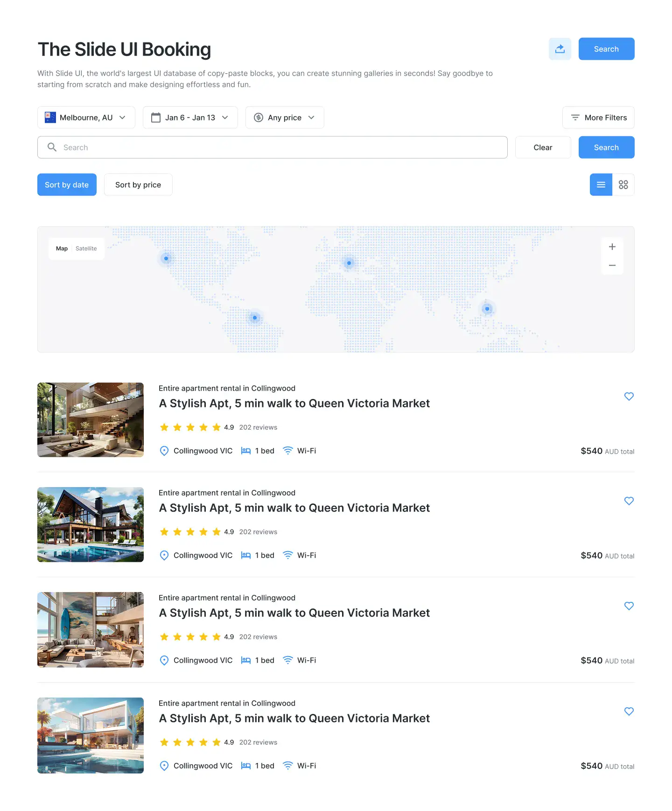The height and width of the screenshot is (811, 672).
Task: Click the calendar icon in date filter
Action: click(x=156, y=118)
